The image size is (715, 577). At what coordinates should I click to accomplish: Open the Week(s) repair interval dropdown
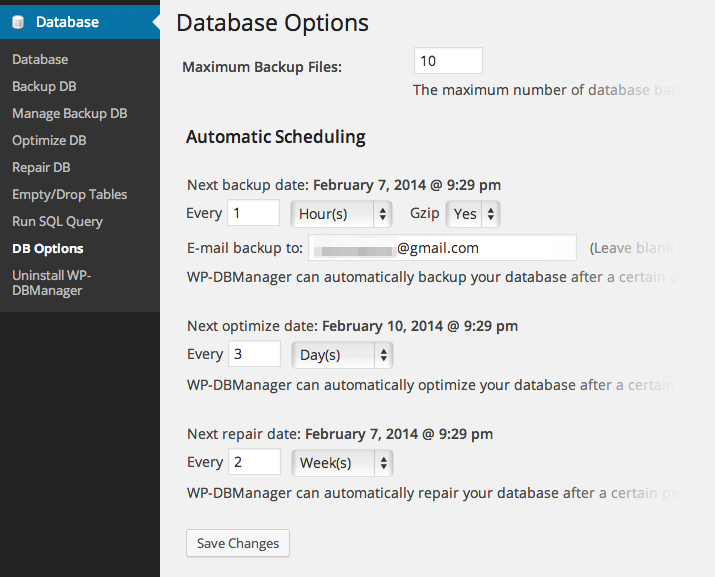(x=341, y=463)
